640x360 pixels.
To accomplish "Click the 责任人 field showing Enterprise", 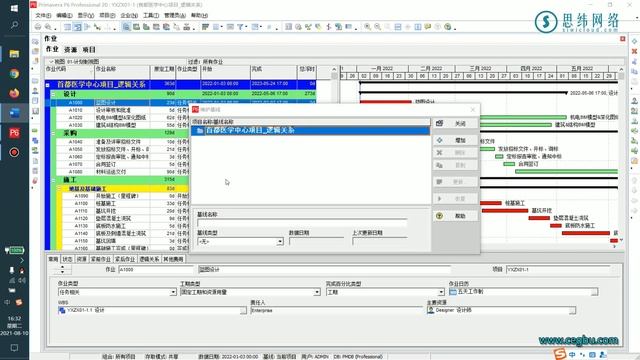I will click(x=336, y=311).
